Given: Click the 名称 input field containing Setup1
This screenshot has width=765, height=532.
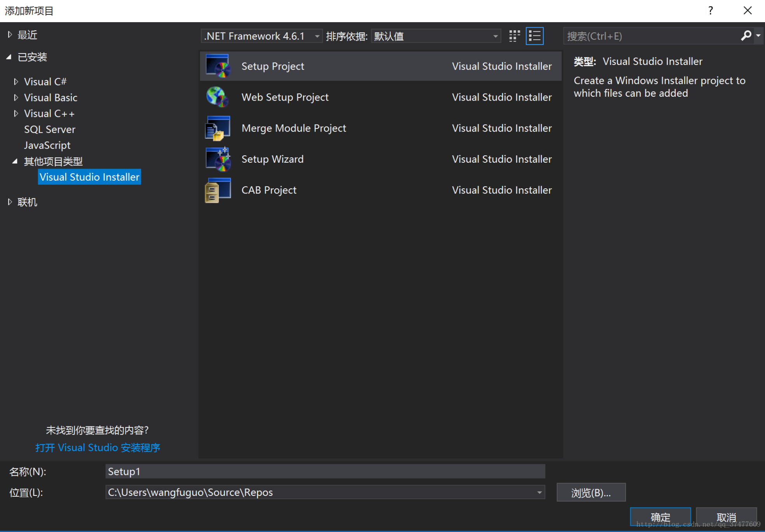Looking at the screenshot, I should [325, 471].
